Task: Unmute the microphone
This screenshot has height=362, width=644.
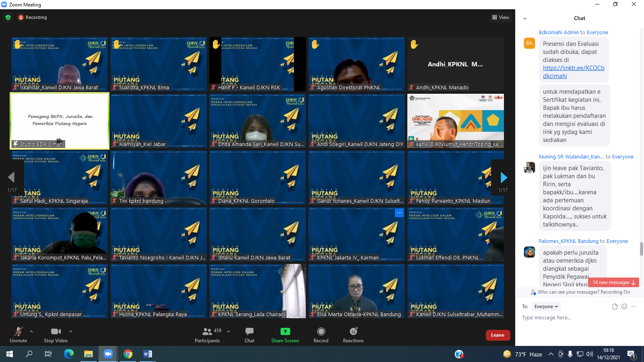Action: coord(18,335)
